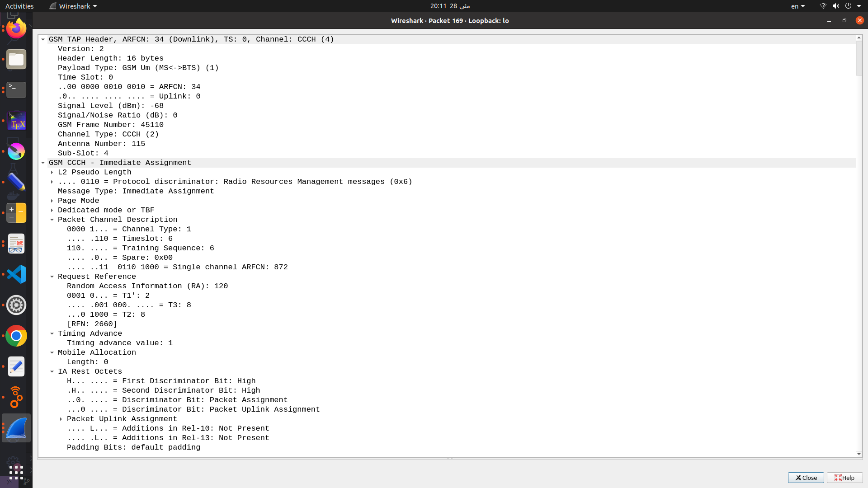This screenshot has height=488, width=868.
Task: Launch the Terminal from the dock
Action: pos(16,90)
